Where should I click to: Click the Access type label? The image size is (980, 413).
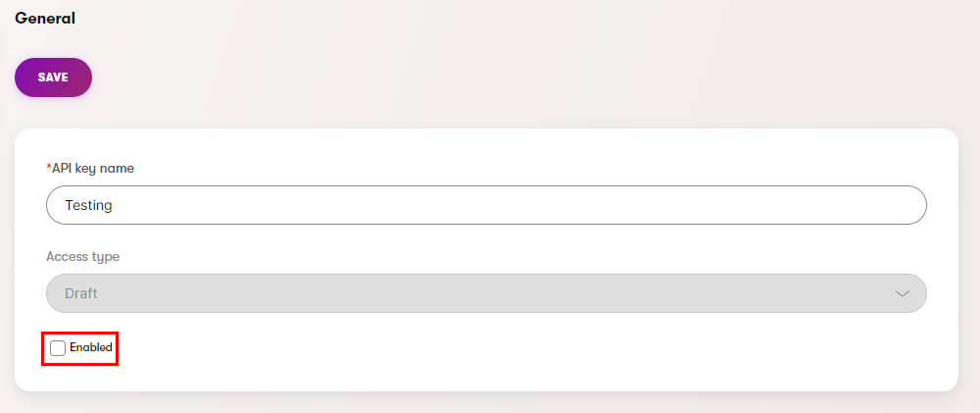(x=83, y=256)
